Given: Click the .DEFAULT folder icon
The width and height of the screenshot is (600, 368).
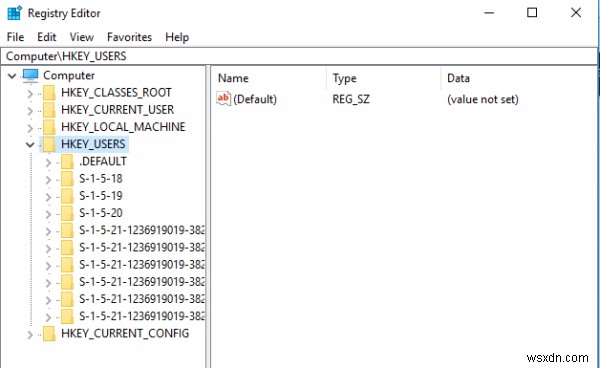Looking at the screenshot, I should tap(67, 161).
